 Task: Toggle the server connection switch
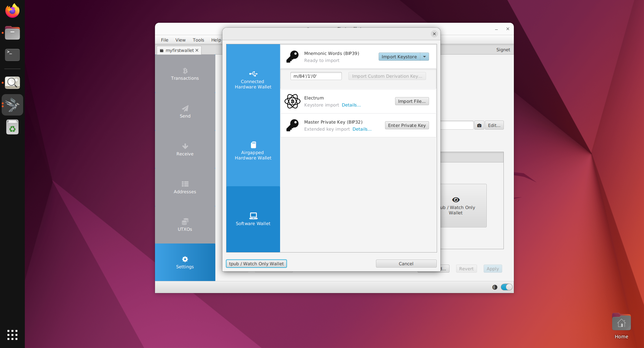click(506, 287)
